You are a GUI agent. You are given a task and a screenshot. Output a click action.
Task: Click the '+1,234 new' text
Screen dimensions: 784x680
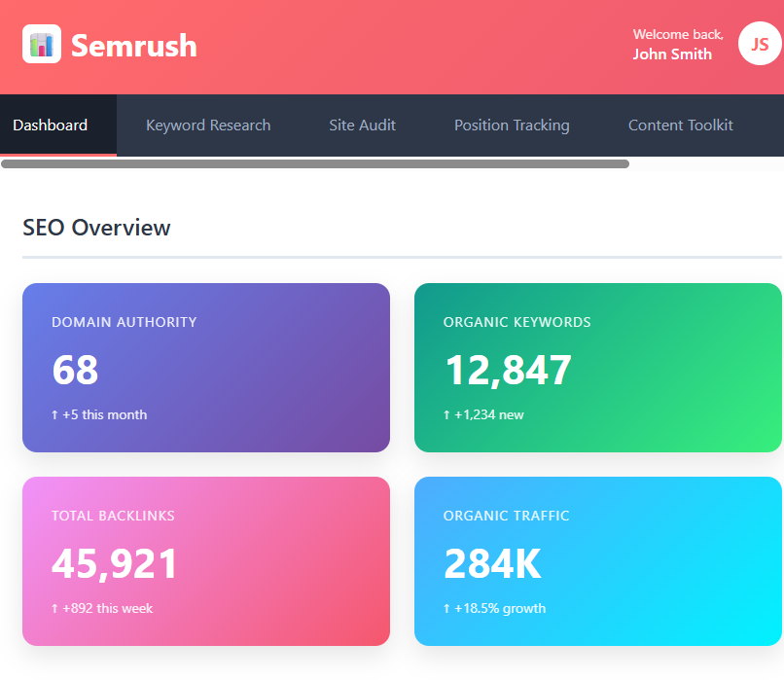[483, 415]
